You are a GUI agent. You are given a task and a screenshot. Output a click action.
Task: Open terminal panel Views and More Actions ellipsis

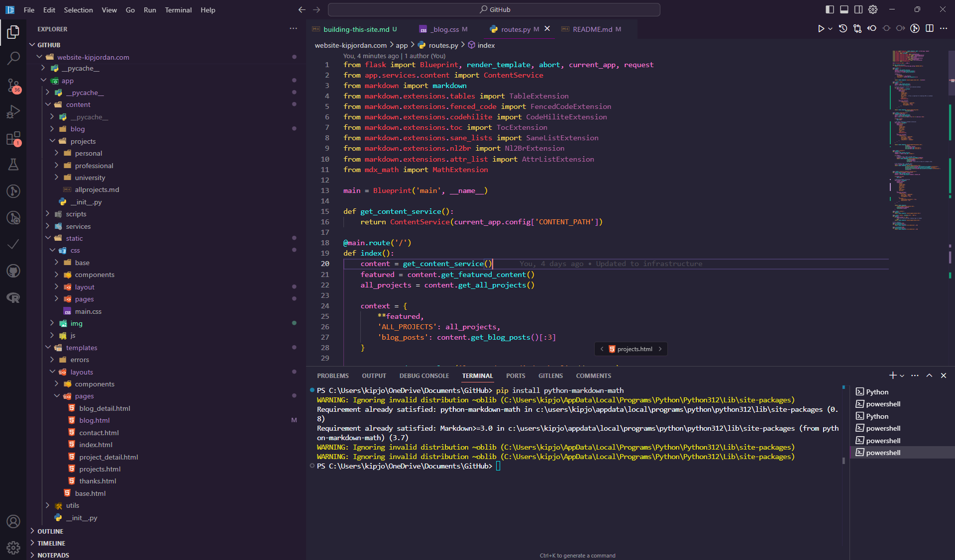pyautogui.click(x=915, y=375)
